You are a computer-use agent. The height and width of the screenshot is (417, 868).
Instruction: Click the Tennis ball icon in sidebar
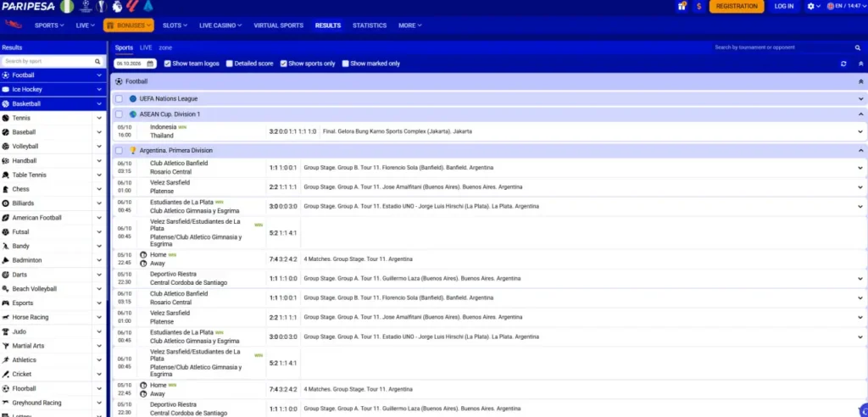(6, 118)
